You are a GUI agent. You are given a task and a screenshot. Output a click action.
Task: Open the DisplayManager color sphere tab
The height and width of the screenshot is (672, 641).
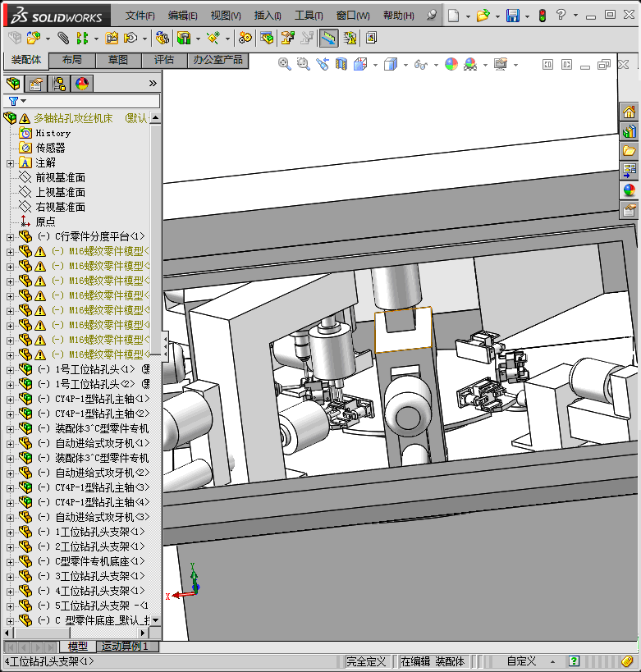(81, 83)
